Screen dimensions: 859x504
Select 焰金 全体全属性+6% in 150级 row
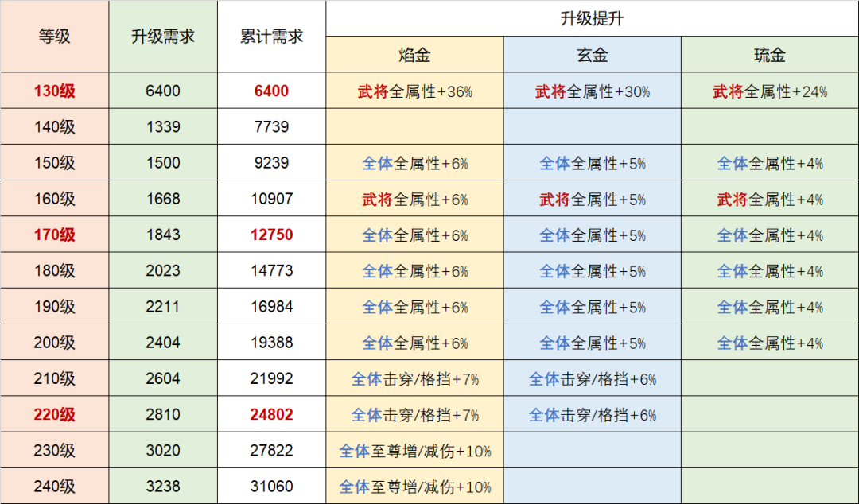click(414, 163)
